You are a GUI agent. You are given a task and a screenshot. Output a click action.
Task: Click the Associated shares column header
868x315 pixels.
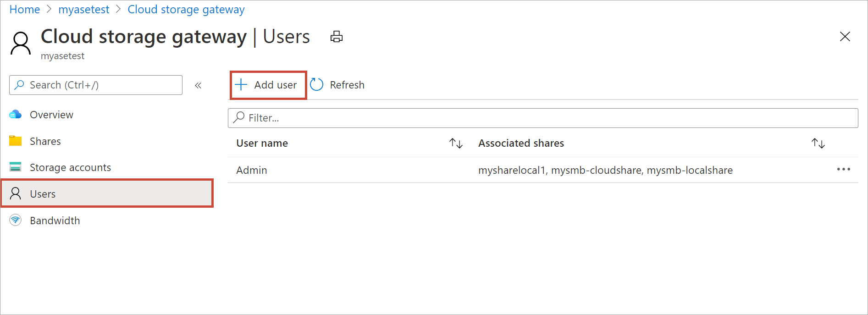tap(521, 143)
